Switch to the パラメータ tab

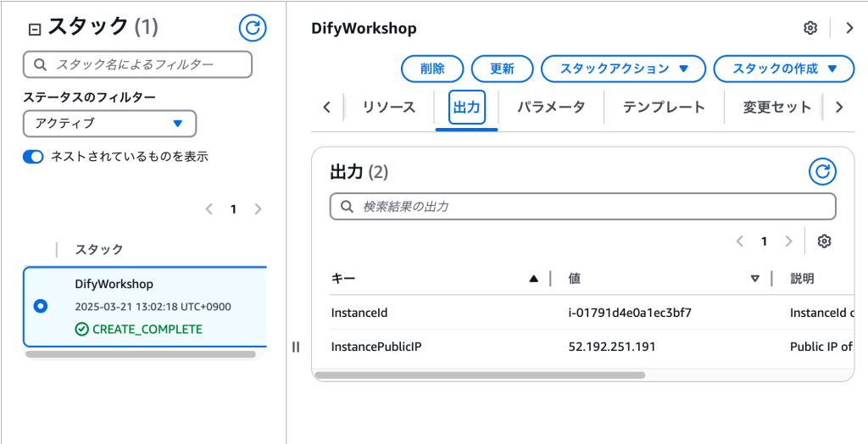click(551, 107)
